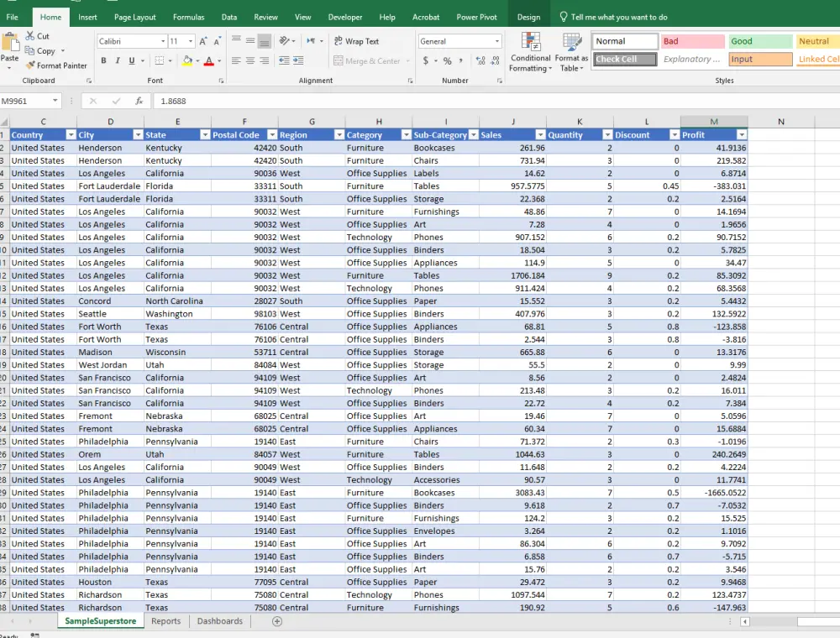This screenshot has width=840, height=638.
Task: Open the font size dropdown
Action: coord(191,41)
